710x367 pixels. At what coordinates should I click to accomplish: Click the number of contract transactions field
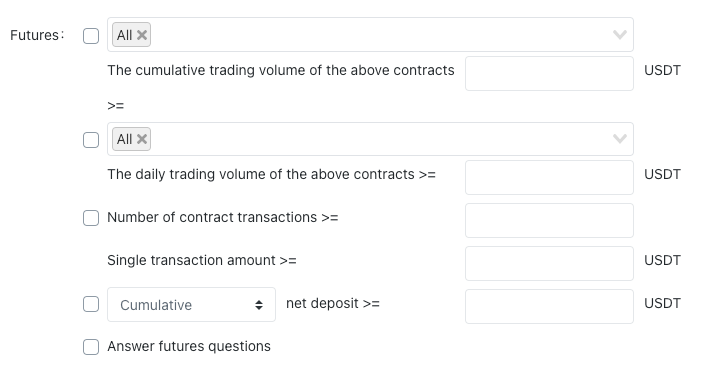click(549, 220)
